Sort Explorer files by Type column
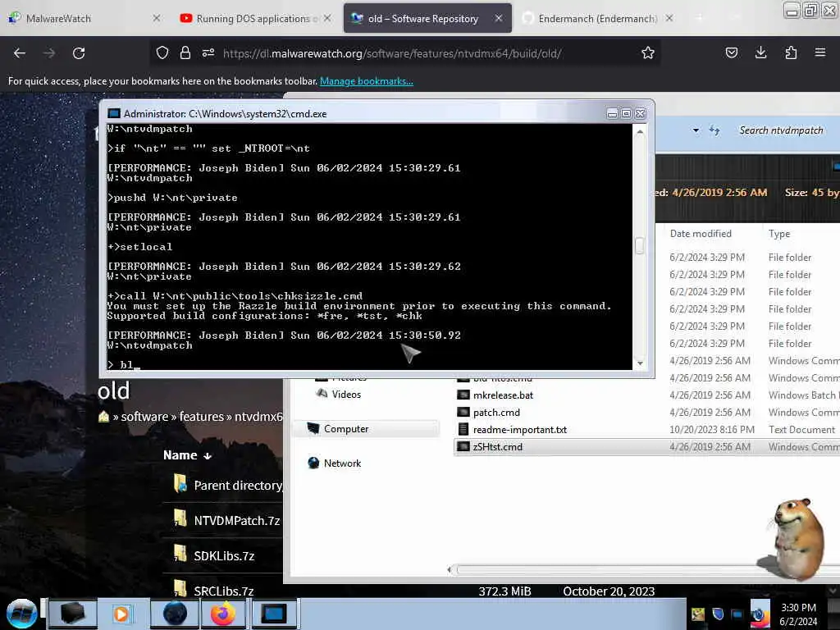Screen dimensions: 840x630 (779, 234)
